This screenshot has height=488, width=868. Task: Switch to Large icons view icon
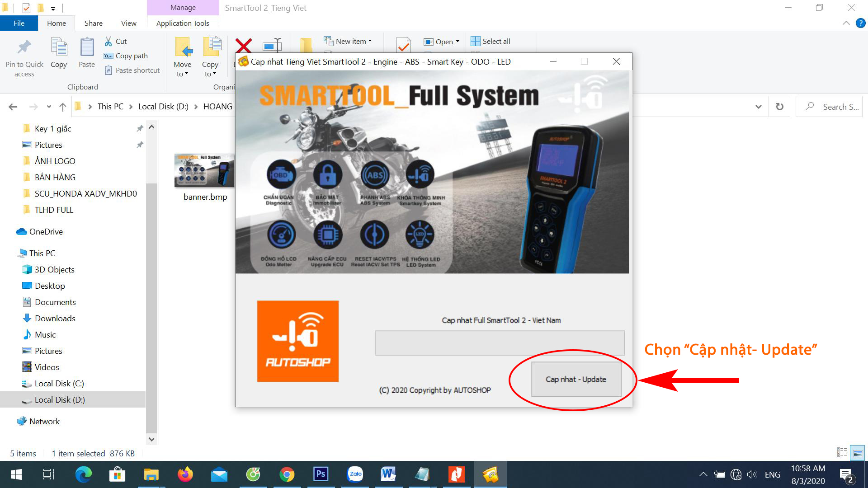(x=858, y=453)
